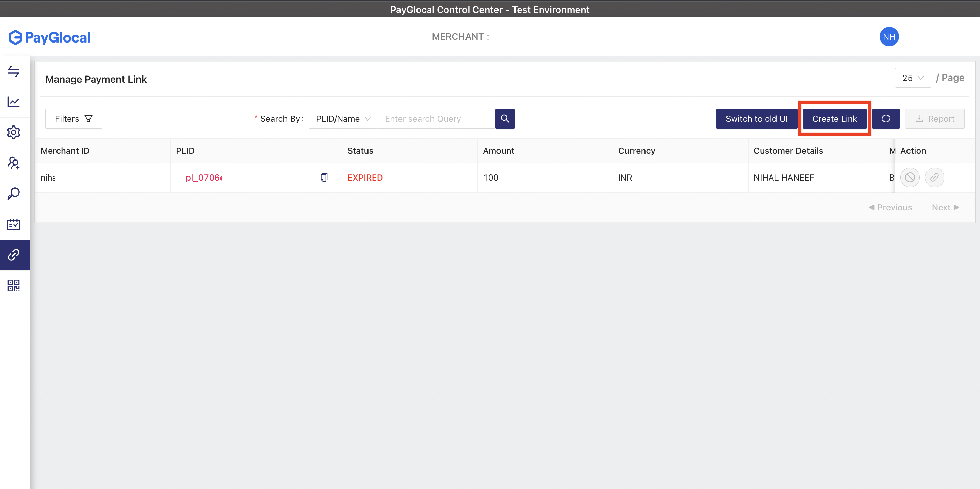Open the Filters button
Viewport: 980px width, 489px height.
click(73, 119)
